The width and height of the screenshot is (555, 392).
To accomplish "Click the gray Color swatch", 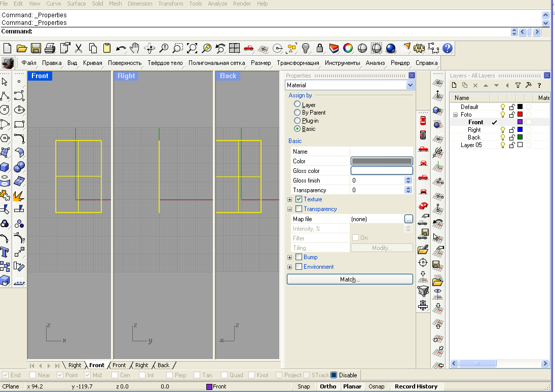I will (382, 161).
